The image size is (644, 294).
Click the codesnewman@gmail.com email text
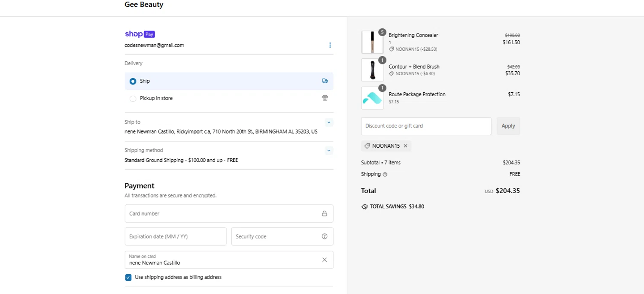[154, 45]
